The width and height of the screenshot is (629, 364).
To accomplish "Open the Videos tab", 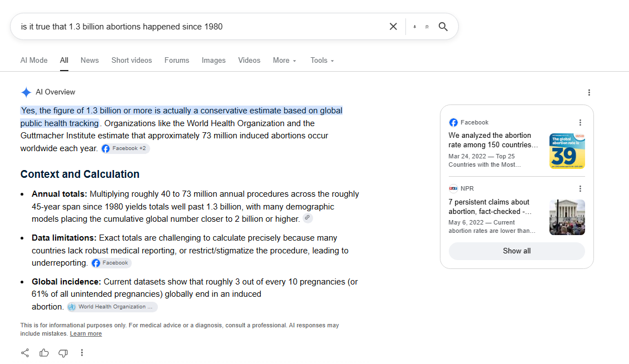I will tap(249, 60).
